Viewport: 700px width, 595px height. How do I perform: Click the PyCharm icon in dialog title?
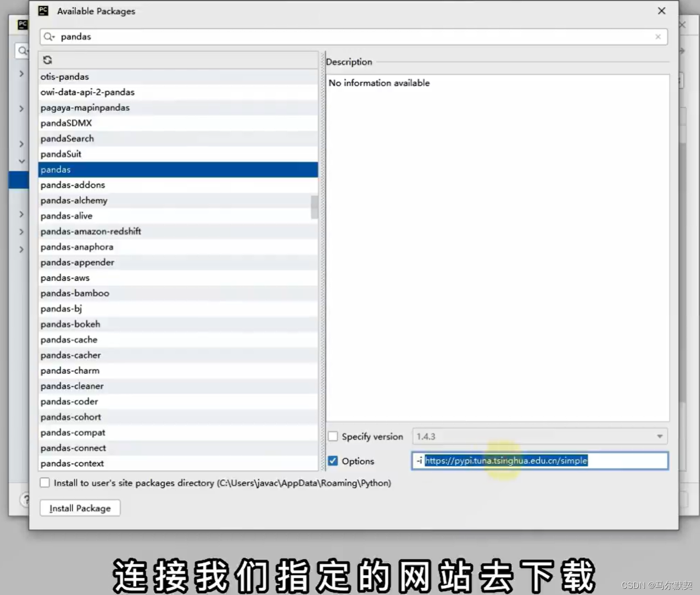pos(44,11)
